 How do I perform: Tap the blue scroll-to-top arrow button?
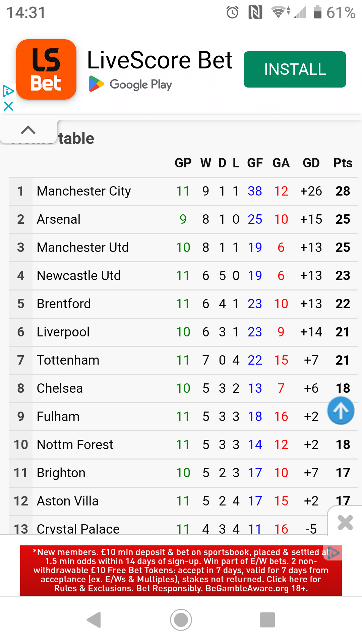(x=341, y=411)
